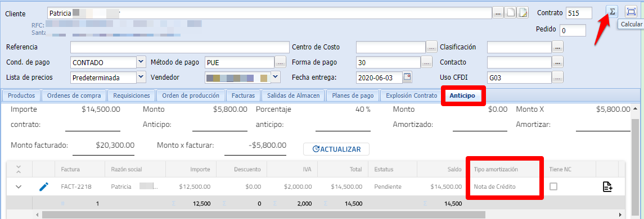Switch to the Productos tab

[x=21, y=95]
